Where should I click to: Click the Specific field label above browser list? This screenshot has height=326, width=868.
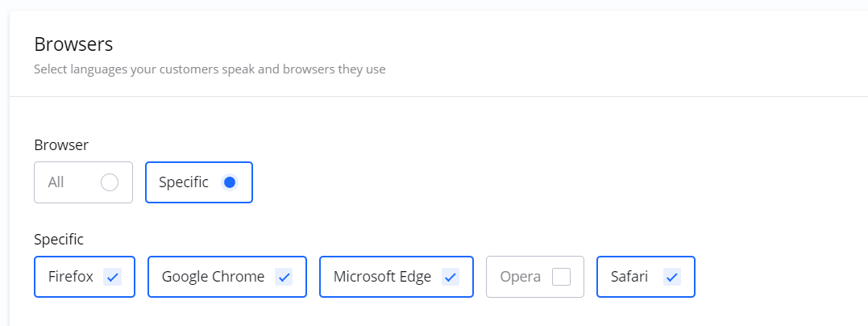tap(59, 240)
